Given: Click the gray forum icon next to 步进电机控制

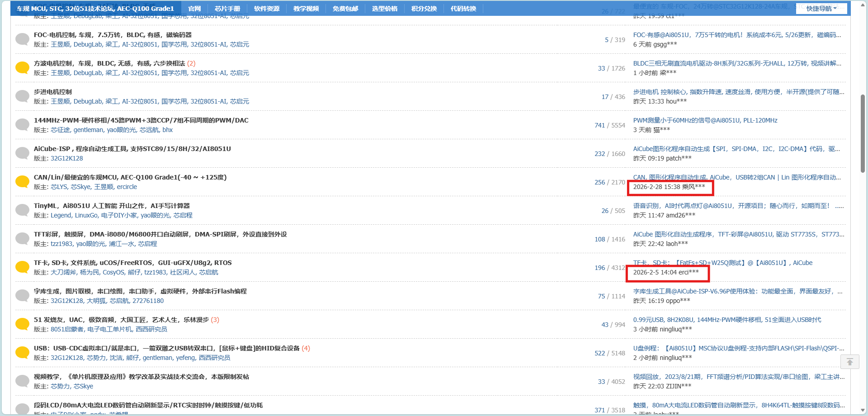Looking at the screenshot, I should click(22, 96).
